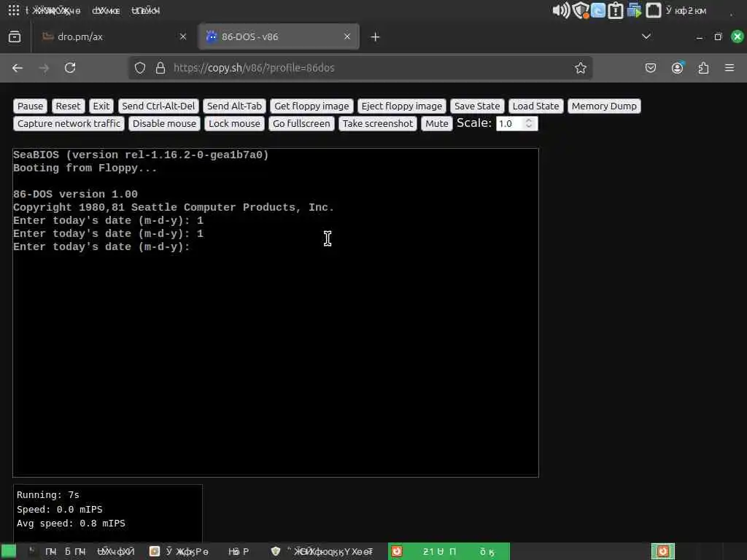Reload the current page
The height and width of the screenshot is (560, 747).
click(70, 68)
